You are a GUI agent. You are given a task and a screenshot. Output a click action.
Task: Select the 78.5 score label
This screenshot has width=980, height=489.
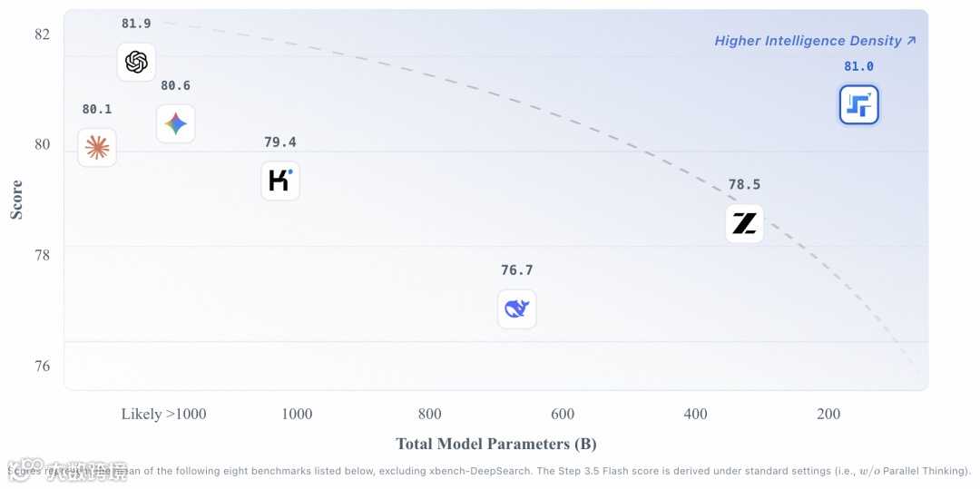coord(744,185)
